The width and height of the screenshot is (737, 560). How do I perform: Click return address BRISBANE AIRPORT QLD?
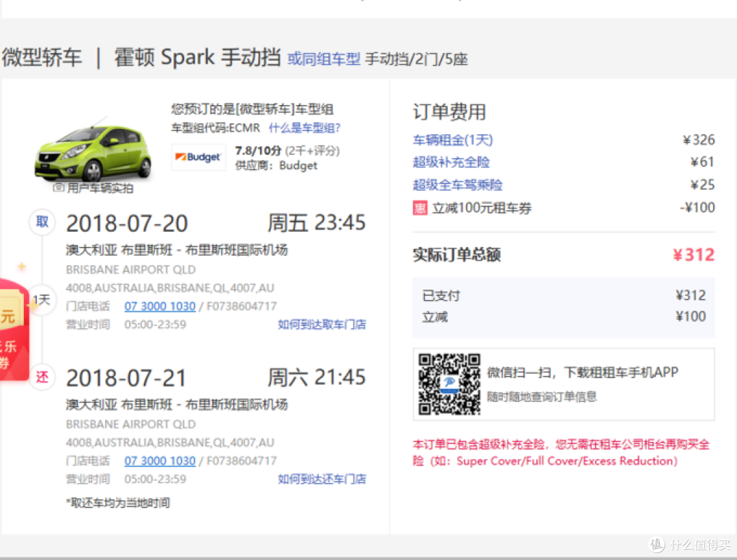(x=130, y=424)
